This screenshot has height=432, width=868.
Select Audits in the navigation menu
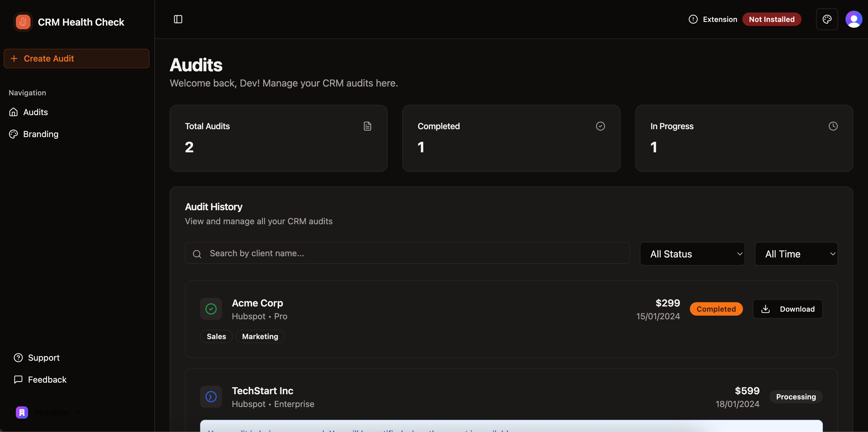(x=35, y=112)
